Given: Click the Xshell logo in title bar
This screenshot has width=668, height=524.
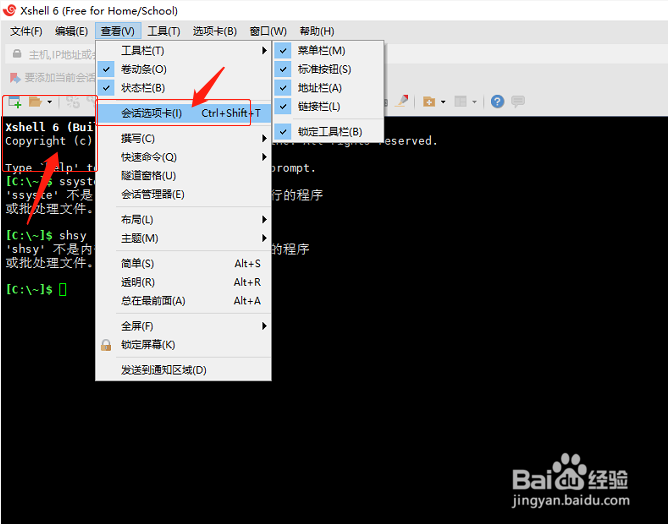Looking at the screenshot, I should click(9, 10).
